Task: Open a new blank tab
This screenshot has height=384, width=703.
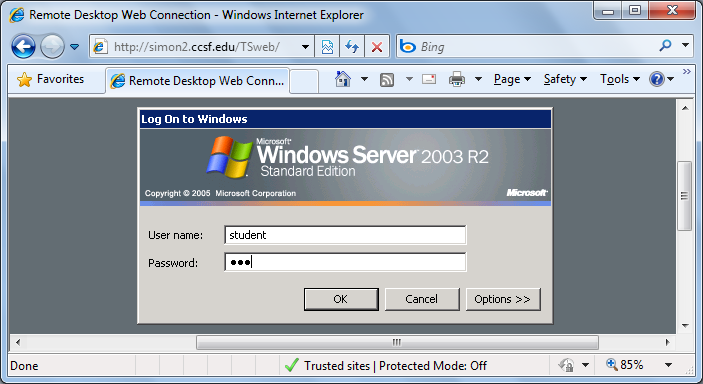Action: coord(304,81)
